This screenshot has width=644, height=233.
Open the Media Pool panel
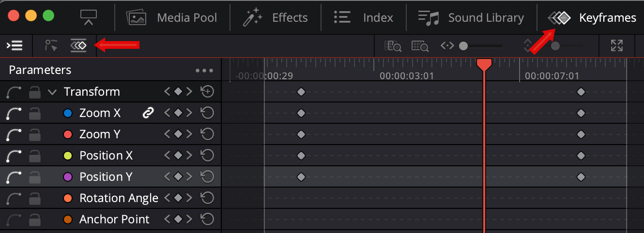171,18
